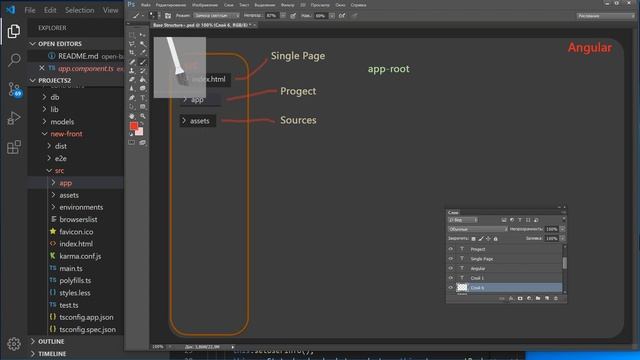Toggle airbrush mode in options bar

[x=342, y=16]
